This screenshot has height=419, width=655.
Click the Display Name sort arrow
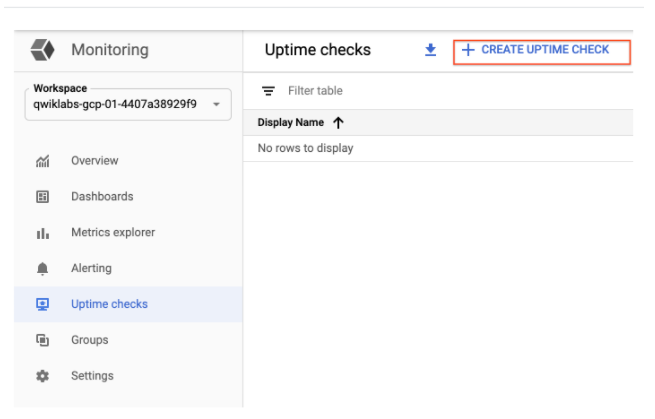(338, 123)
